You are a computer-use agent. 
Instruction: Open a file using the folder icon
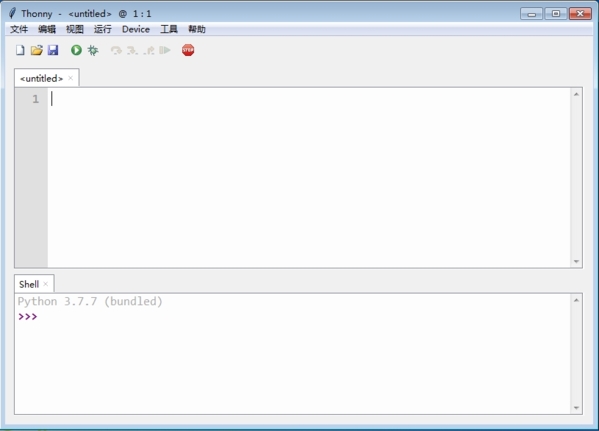click(37, 50)
